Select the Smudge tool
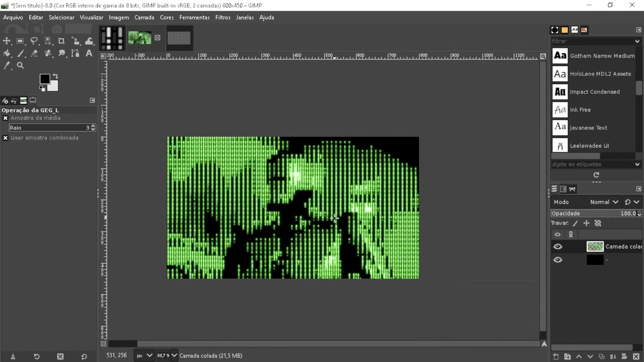This screenshot has width=644, height=362. coord(61,53)
